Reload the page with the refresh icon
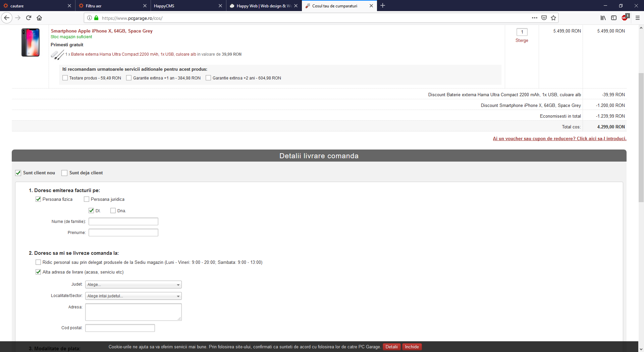The image size is (644, 352). (x=29, y=18)
